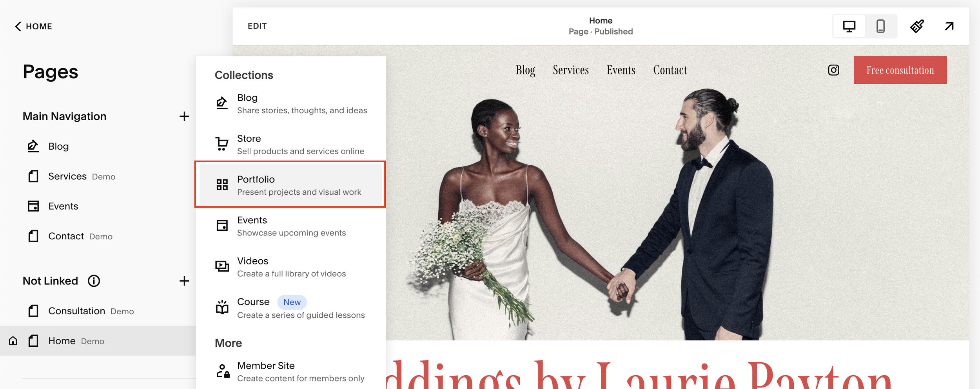980x389 pixels.
Task: Click the Store shopping cart icon
Action: [x=222, y=144]
